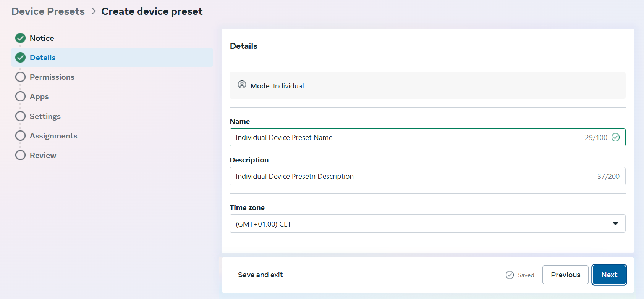Click the breadcrumb chevron separator arrow
Screen dimensions: 644x299
pos(94,11)
